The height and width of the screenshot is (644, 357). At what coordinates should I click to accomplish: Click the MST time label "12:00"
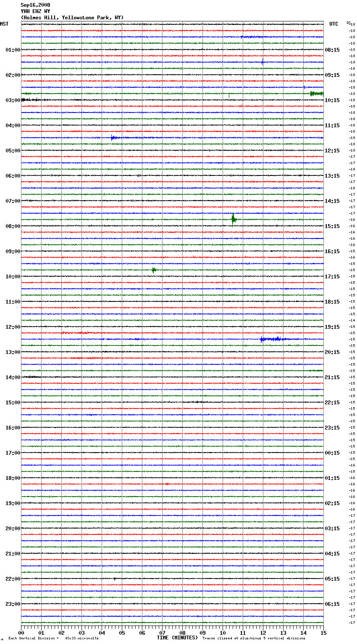point(13,327)
